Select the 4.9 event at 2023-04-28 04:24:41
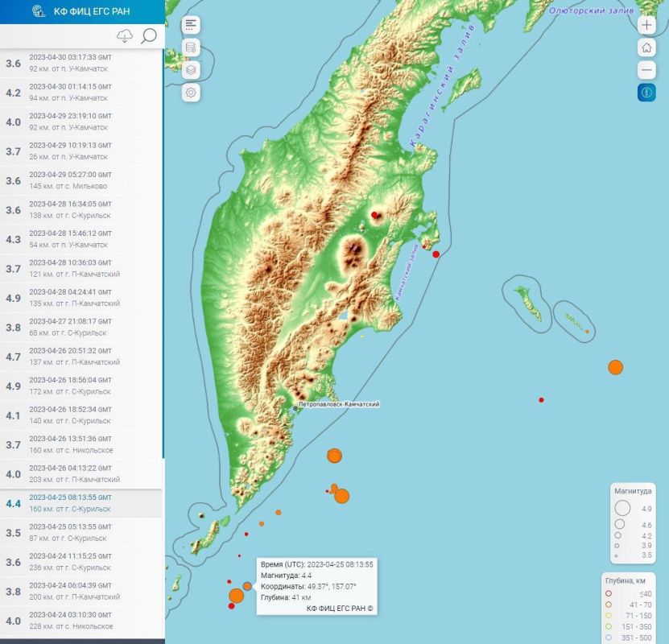Screen dimensions: 669x644 pyautogui.click(x=81, y=298)
